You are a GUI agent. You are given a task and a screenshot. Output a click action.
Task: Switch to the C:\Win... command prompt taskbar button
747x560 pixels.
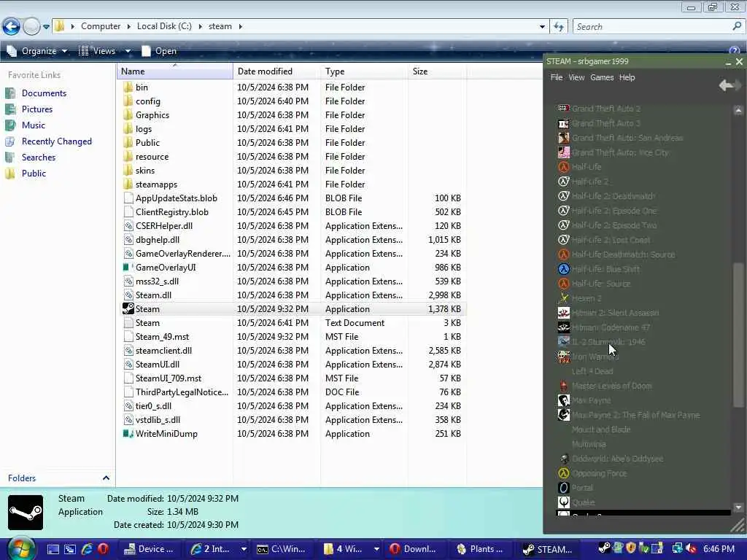(281, 549)
